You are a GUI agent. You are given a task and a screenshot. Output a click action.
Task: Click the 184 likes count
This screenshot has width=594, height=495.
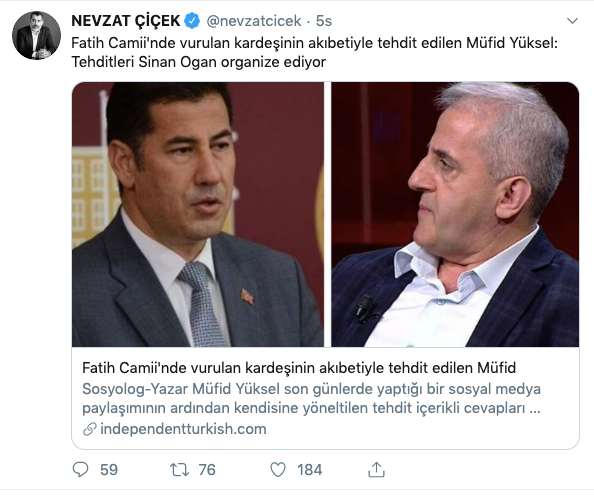(x=310, y=470)
